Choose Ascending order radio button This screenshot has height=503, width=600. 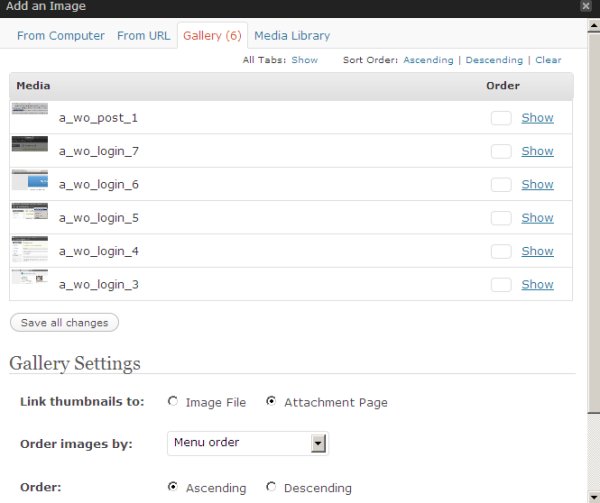click(173, 487)
